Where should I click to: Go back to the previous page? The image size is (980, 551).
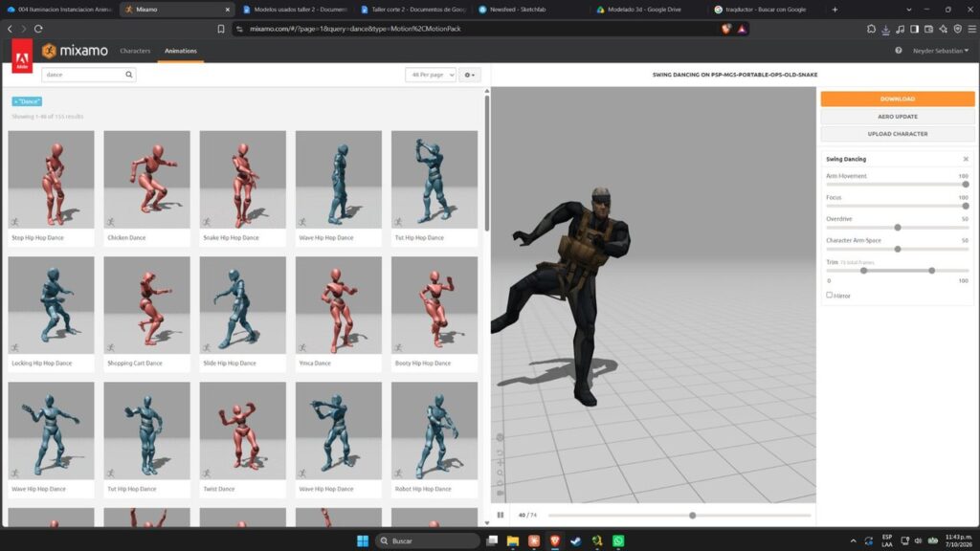pyautogui.click(x=10, y=29)
